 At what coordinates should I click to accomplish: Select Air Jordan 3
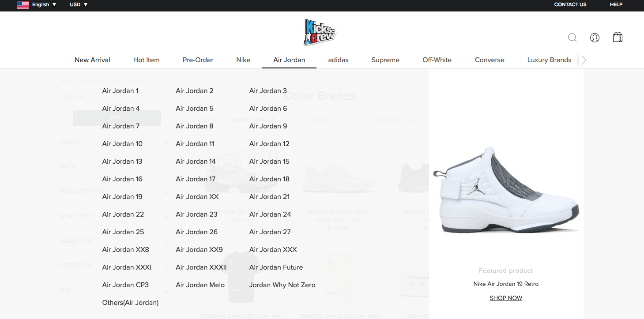coord(268,91)
